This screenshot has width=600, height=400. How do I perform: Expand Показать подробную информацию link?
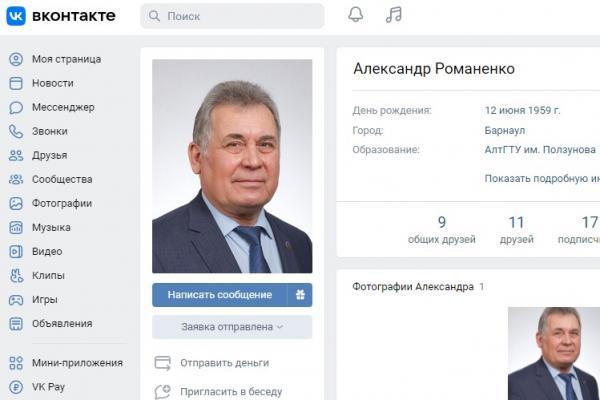(x=542, y=178)
